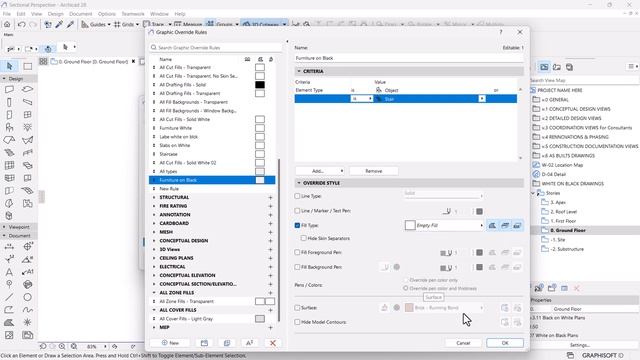This screenshot has height=360, width=640.
Task: Enable the Fill Foreground Pen checkbox
Action: point(297,252)
